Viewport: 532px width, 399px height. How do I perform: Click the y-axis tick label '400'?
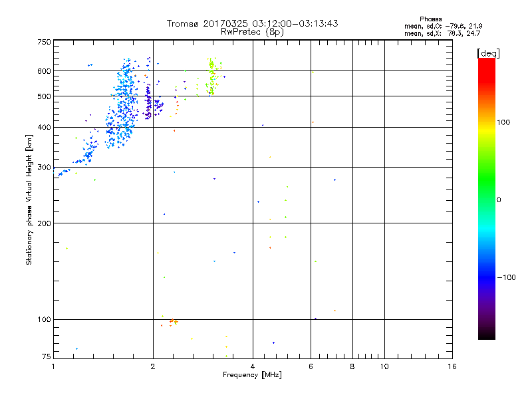[44, 127]
